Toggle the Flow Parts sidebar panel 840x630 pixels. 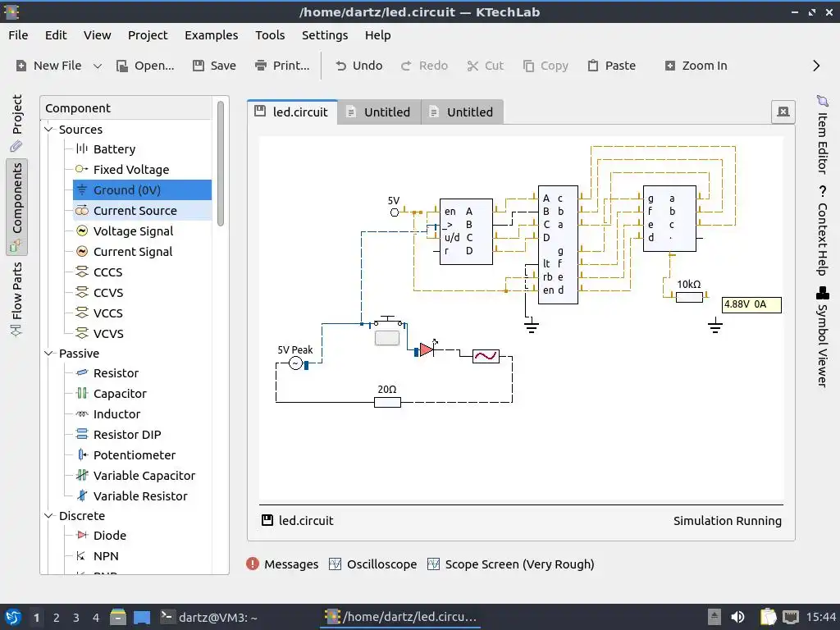16,299
